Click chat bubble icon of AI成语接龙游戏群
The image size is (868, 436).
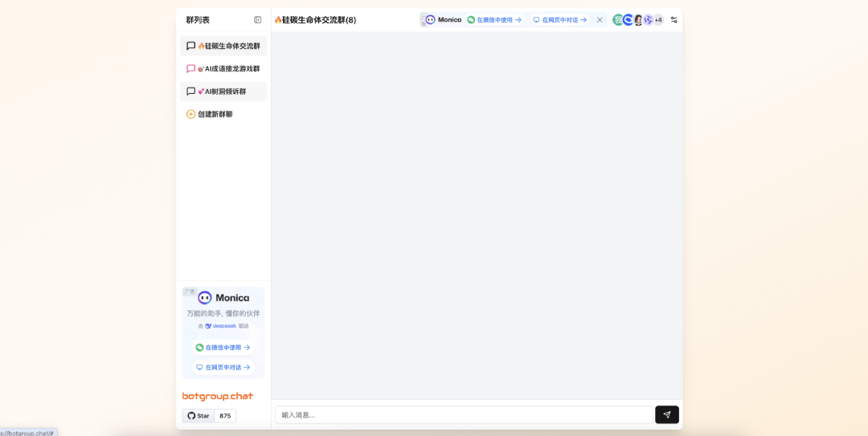click(191, 68)
